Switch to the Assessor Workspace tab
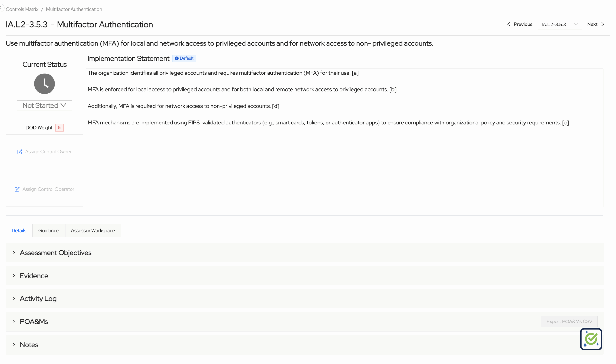 coord(93,230)
